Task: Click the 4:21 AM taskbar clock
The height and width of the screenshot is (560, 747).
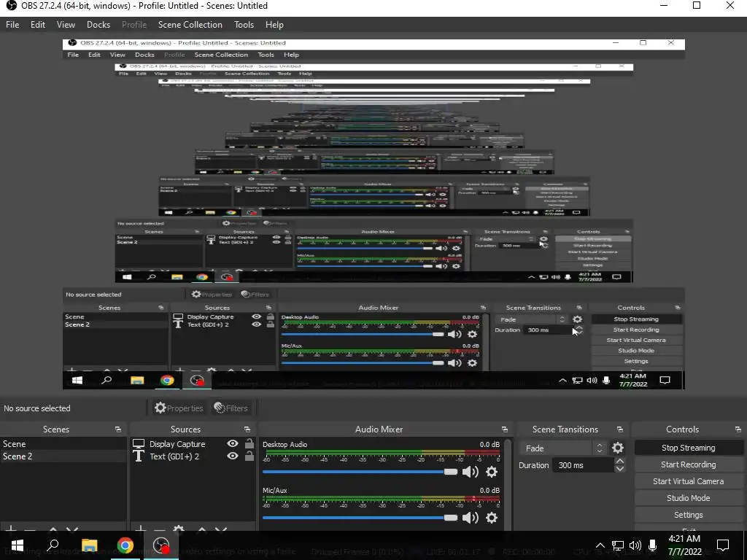Action: point(684,545)
